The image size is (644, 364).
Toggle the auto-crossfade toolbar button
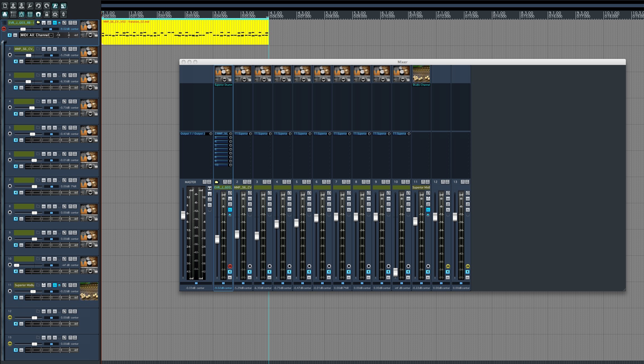point(63,6)
